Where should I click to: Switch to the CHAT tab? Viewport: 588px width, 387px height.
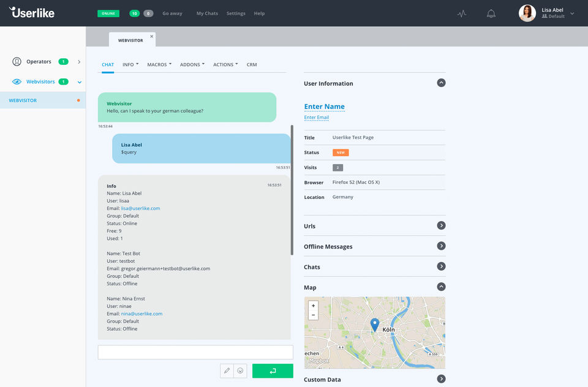pyautogui.click(x=108, y=64)
